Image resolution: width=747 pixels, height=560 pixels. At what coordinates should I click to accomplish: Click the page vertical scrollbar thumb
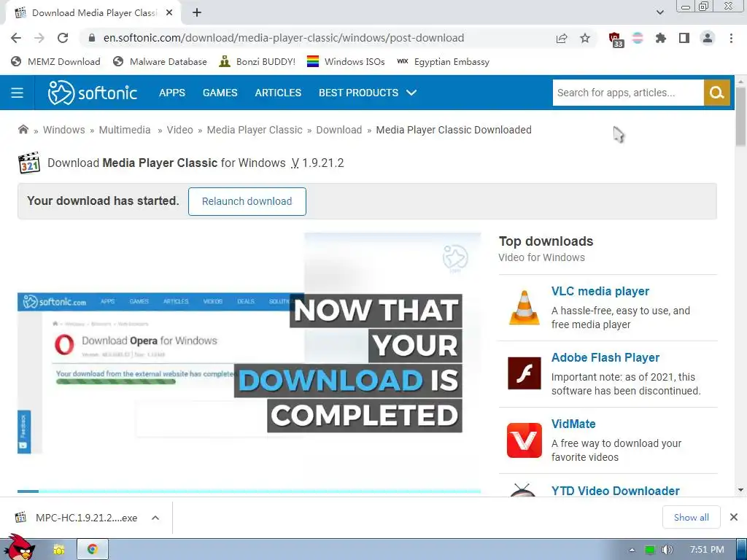pos(740,117)
